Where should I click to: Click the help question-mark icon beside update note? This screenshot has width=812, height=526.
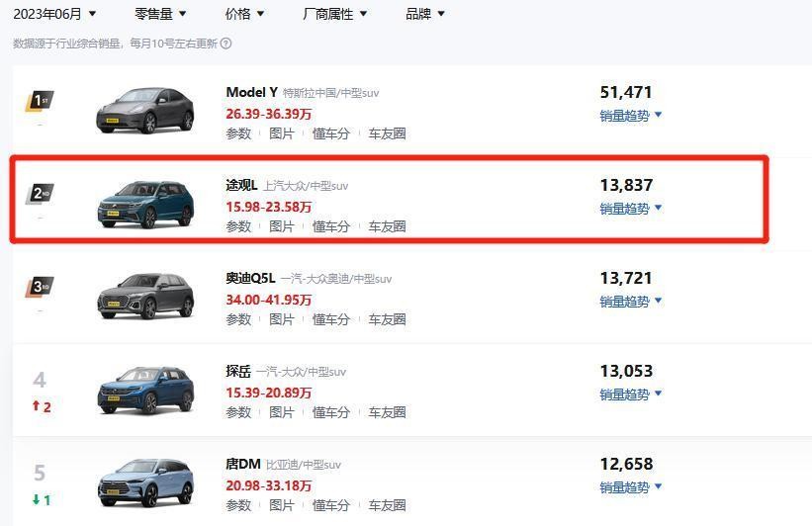click(x=226, y=44)
